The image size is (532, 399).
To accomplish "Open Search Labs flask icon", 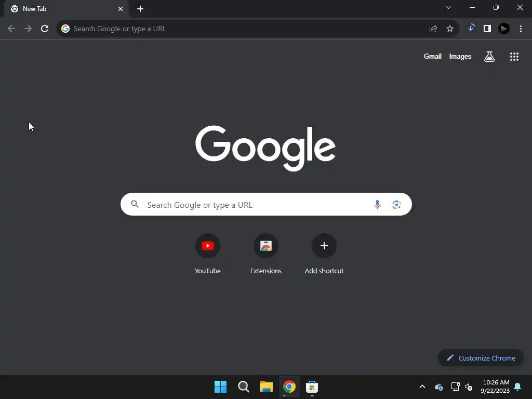I will point(489,57).
